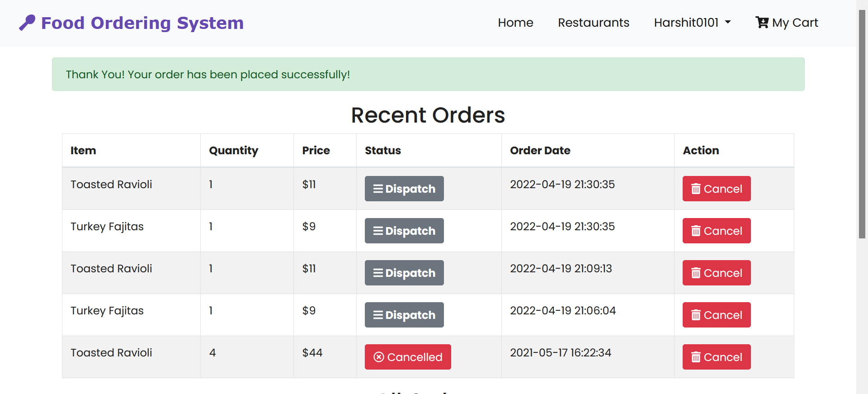Open the Restaurants page from the navbar
The height and width of the screenshot is (394, 868).
[x=594, y=22]
